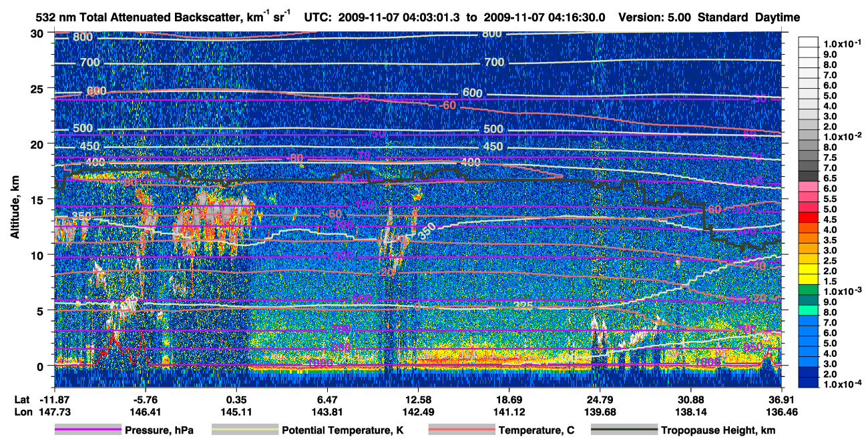Click longitude value 138.14
This screenshot has width=868, height=445.
[690, 412]
